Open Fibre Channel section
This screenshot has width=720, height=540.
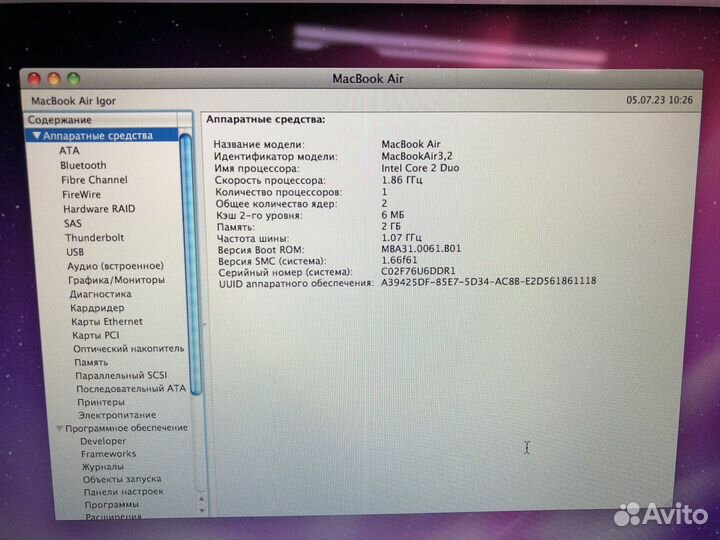tap(94, 180)
